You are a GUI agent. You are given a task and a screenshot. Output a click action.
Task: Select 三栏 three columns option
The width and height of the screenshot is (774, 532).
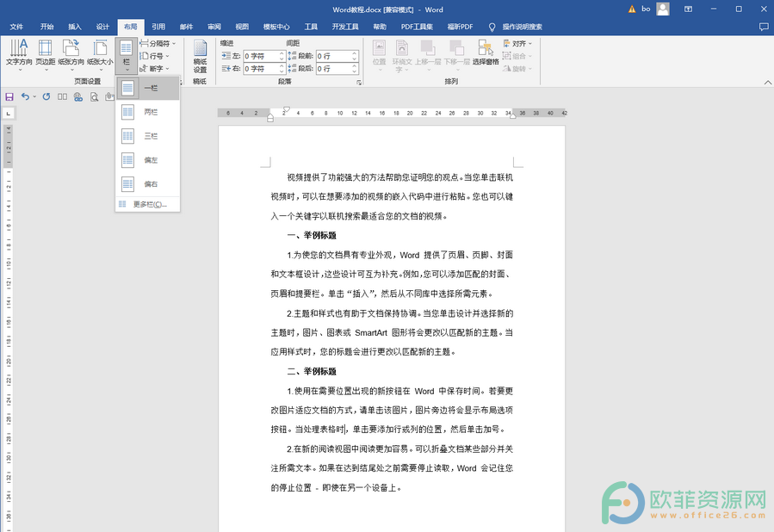coord(147,136)
